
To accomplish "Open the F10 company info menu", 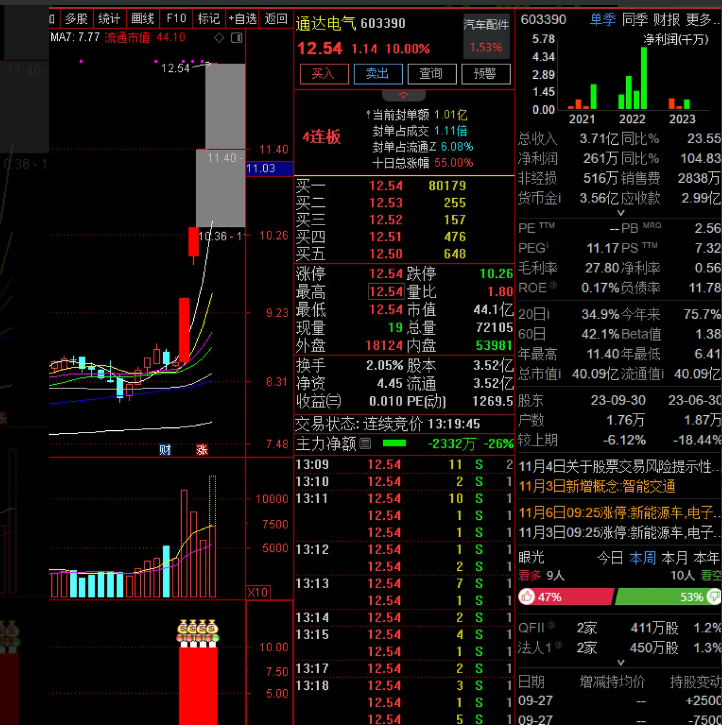I will click(176, 18).
